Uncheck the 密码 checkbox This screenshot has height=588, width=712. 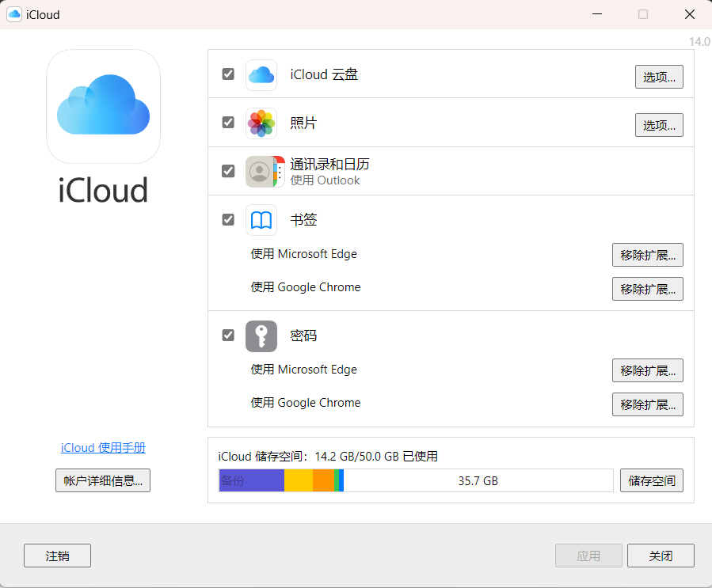(x=228, y=335)
